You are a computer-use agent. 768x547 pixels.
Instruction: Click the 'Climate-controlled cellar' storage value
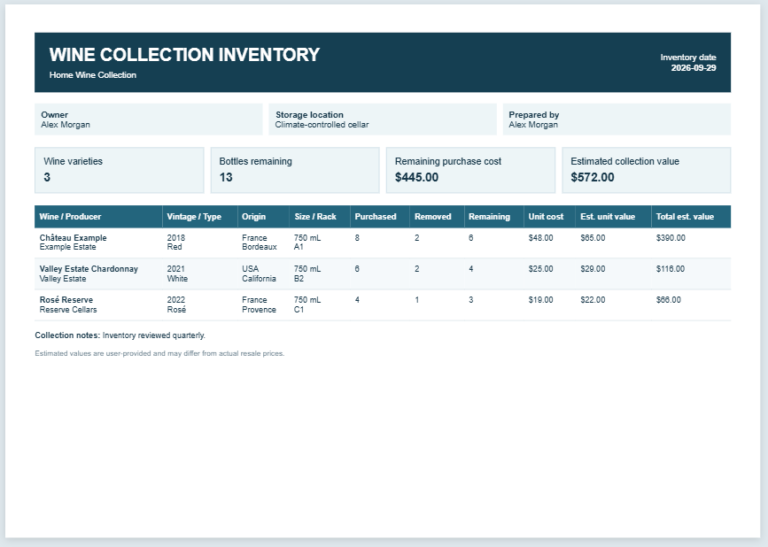click(321, 125)
